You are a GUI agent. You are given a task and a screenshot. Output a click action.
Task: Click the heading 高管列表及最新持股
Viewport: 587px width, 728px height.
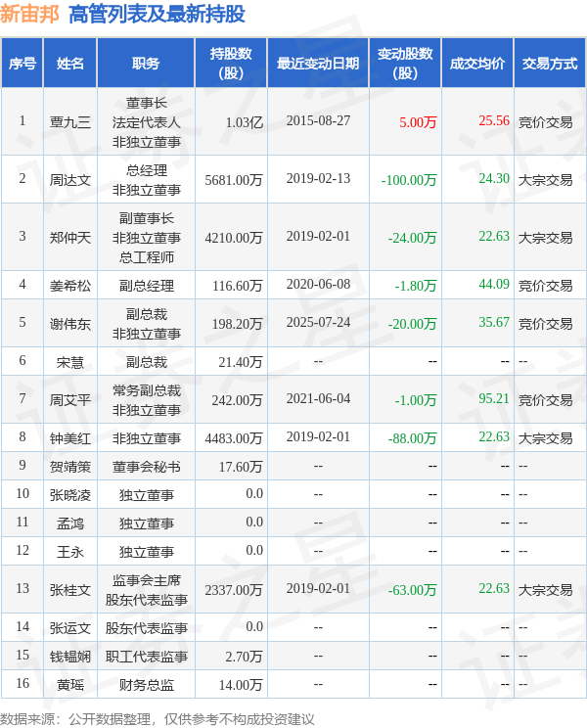157,14
